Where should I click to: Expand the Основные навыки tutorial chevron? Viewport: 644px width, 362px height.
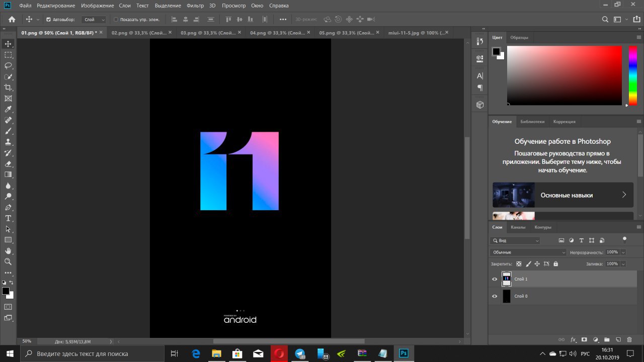624,195
